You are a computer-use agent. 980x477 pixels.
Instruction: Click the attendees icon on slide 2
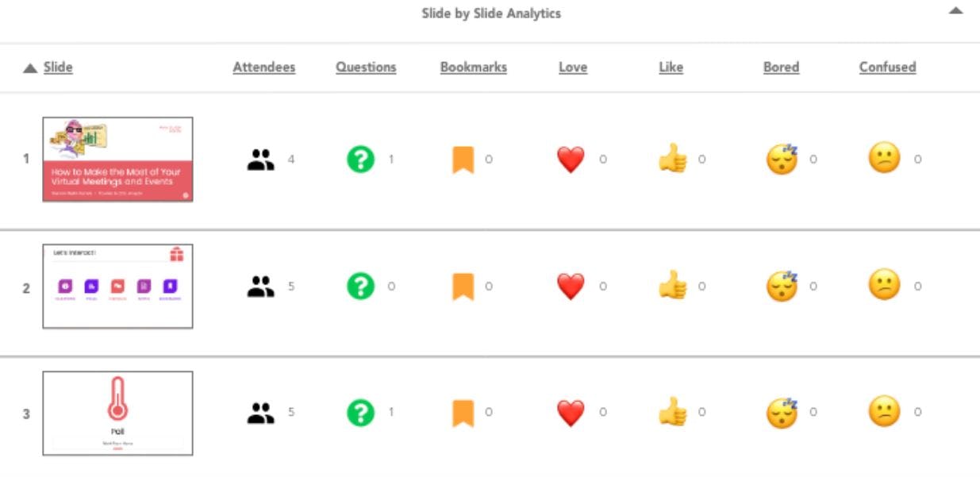coord(260,287)
